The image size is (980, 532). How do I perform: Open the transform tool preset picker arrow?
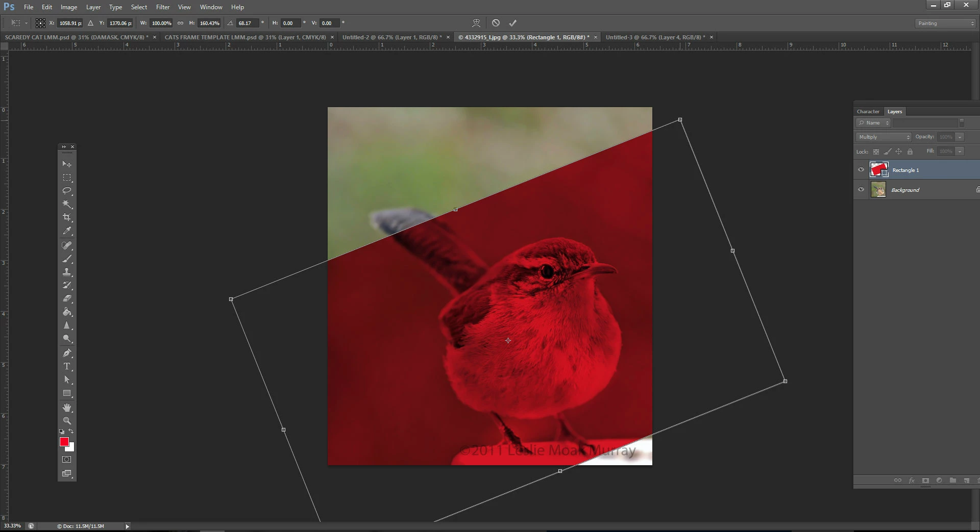coord(26,23)
